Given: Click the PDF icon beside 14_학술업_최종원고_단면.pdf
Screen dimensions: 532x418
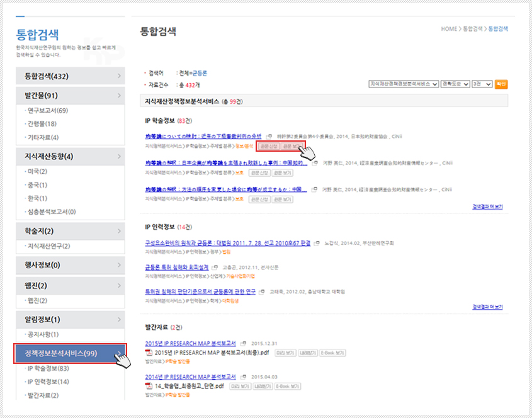Looking at the screenshot, I should [x=149, y=385].
